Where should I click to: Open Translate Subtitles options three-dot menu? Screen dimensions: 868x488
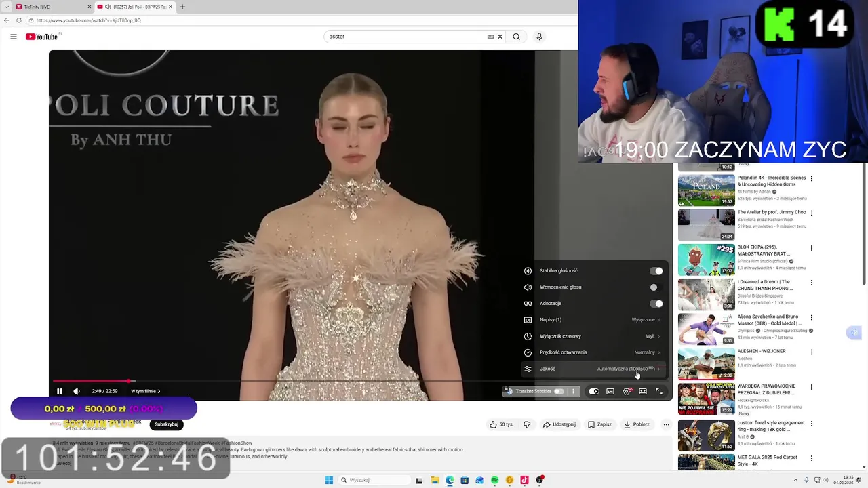pyautogui.click(x=573, y=391)
